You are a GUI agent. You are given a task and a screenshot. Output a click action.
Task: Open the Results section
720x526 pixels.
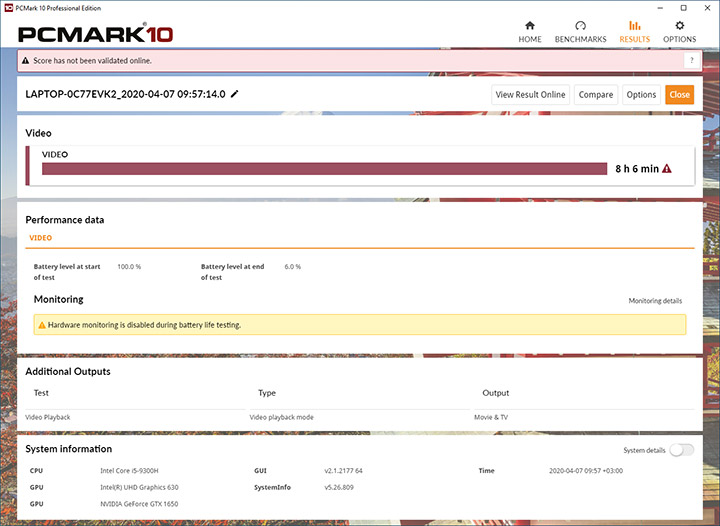tap(635, 32)
